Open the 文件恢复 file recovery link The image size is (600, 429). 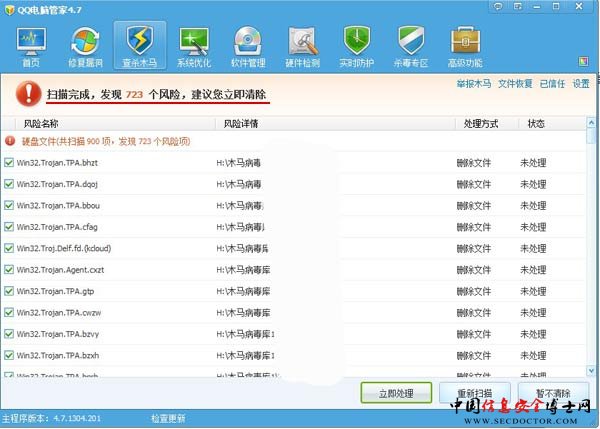pos(515,83)
